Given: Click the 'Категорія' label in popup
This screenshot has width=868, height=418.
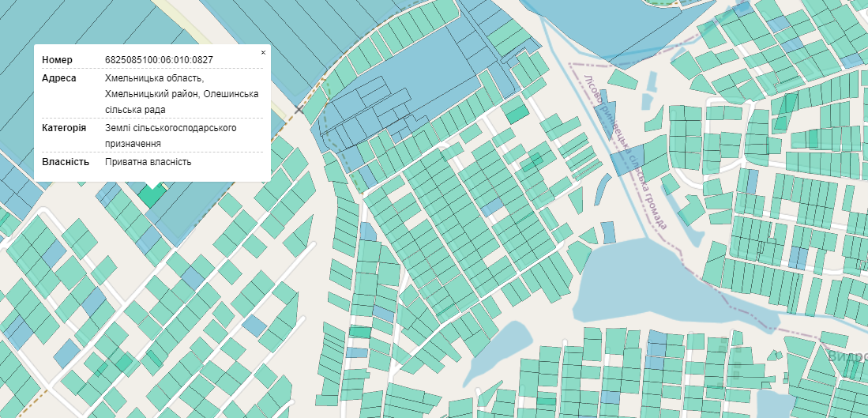Looking at the screenshot, I should point(64,128).
